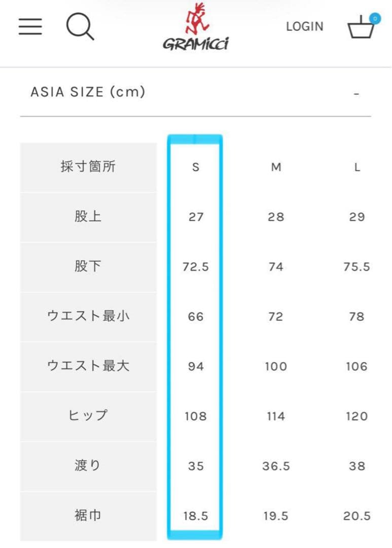Select the S size column header
This screenshot has width=392, height=548.
196,167
